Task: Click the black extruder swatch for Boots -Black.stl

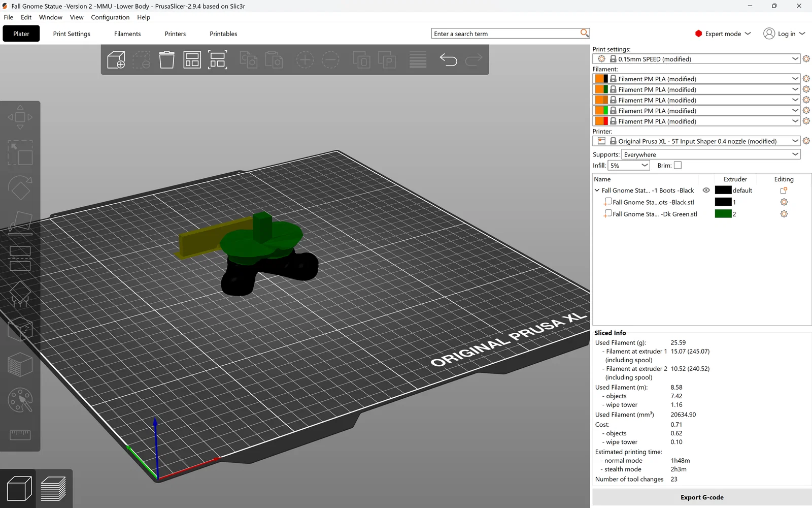Action: tap(723, 202)
